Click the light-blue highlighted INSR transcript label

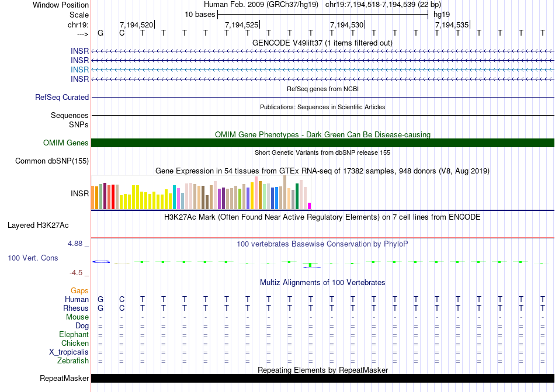coord(79,70)
